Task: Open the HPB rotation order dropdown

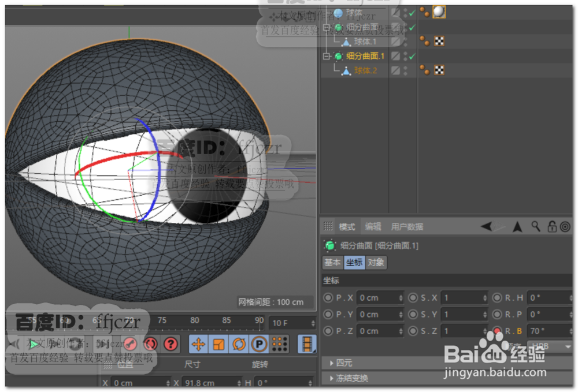Action: [549, 346]
